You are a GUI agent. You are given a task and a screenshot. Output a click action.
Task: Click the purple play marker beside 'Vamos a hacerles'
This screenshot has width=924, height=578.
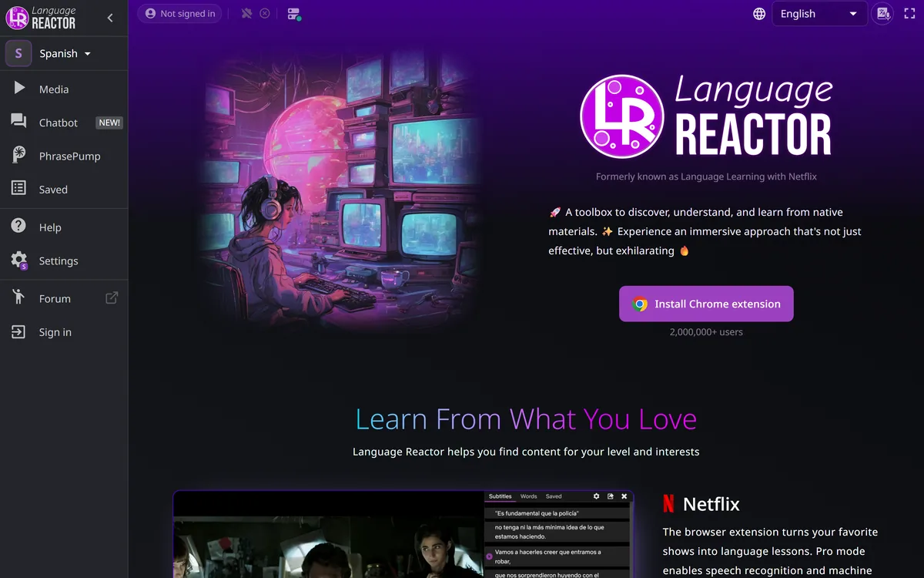coord(489,556)
